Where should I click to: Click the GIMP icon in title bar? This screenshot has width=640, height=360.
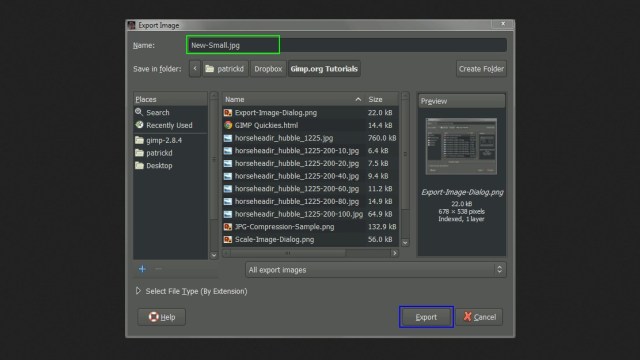(x=131, y=25)
